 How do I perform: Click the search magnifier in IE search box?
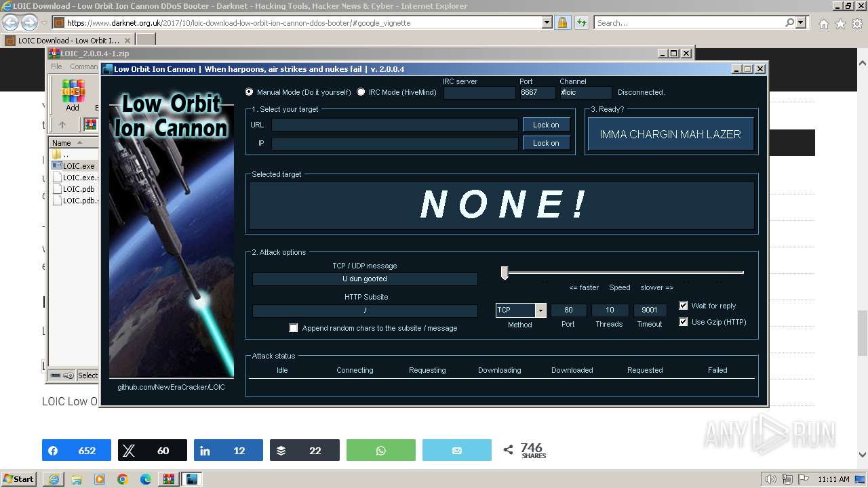point(789,22)
